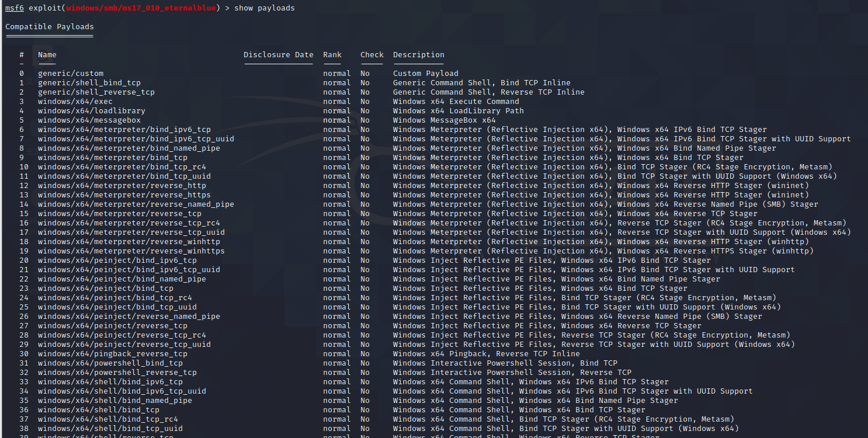The width and height of the screenshot is (868, 438).
Task: Select payload name 'windows/x64/messagebox'
Action: coord(89,120)
